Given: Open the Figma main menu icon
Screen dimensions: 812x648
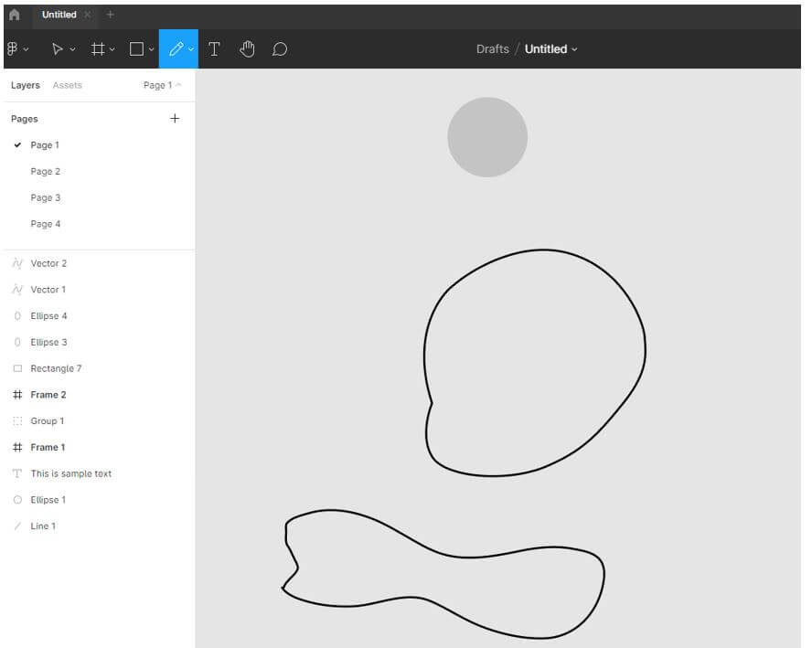Looking at the screenshot, I should click(x=13, y=48).
